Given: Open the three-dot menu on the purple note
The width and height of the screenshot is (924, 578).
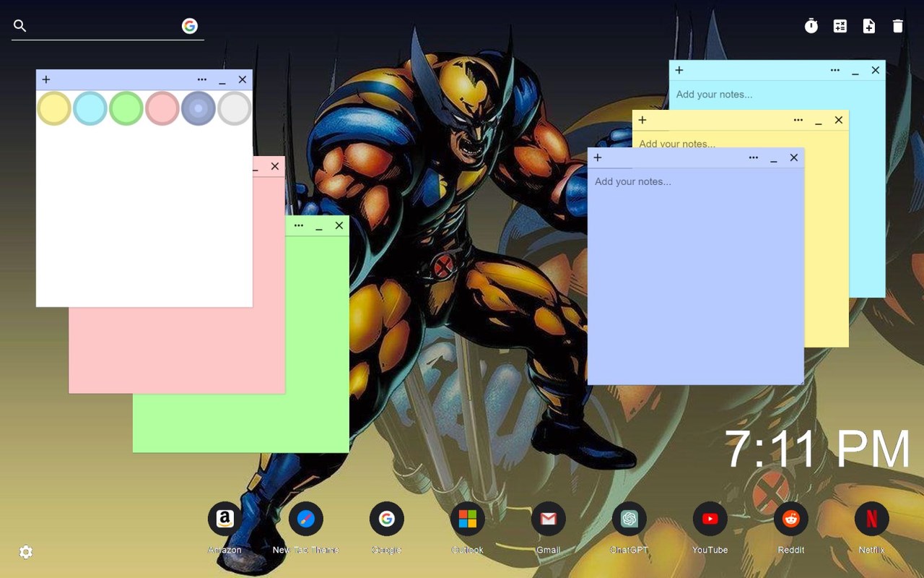Looking at the screenshot, I should [x=754, y=158].
